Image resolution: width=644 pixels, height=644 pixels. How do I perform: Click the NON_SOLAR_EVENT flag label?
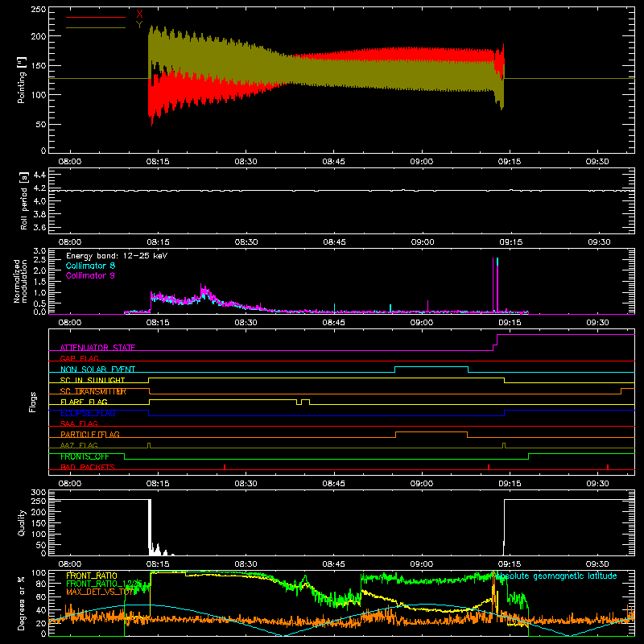(97, 369)
